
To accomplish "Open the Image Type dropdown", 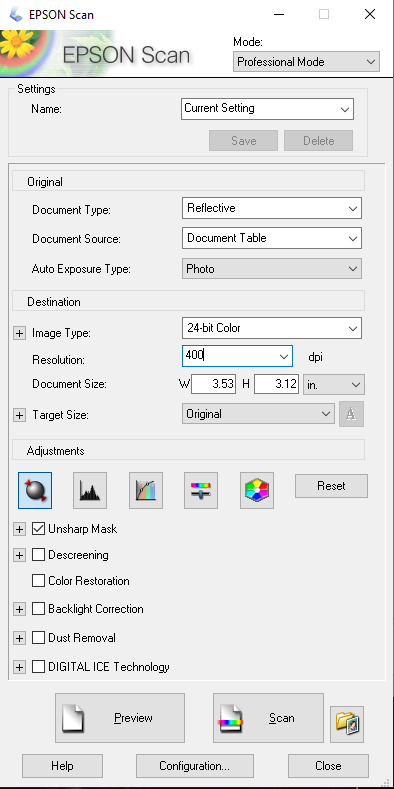I will (x=272, y=329).
